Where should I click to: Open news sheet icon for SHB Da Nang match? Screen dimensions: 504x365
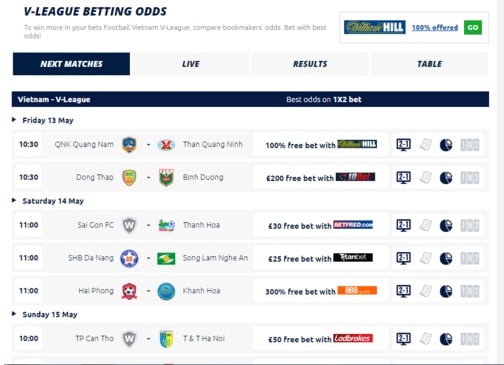pos(426,258)
